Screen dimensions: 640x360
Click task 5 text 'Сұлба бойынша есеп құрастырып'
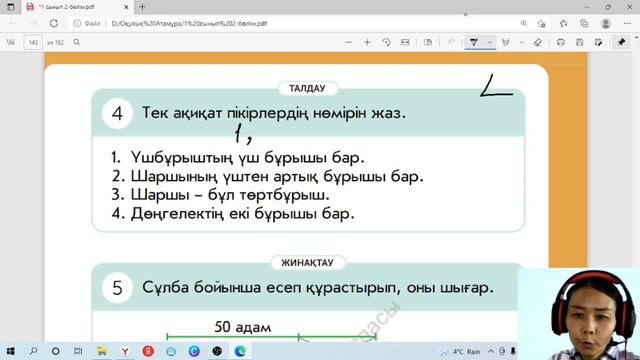pyautogui.click(x=269, y=287)
